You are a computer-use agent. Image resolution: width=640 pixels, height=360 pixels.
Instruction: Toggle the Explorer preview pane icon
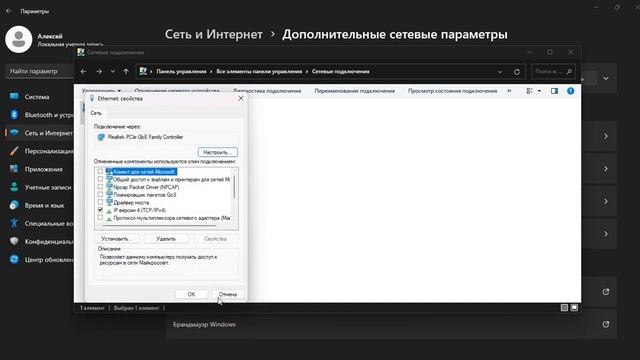pos(554,91)
